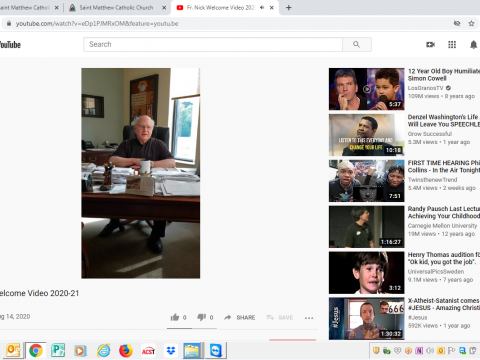Click the SAVE button

point(280,317)
